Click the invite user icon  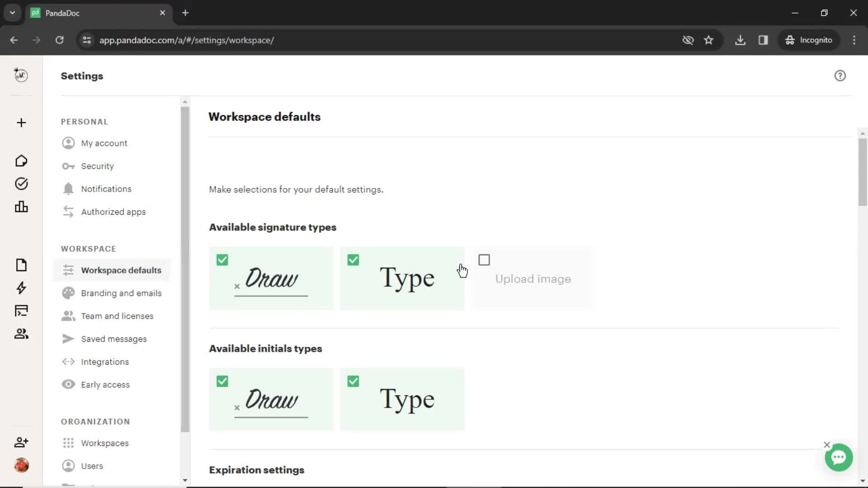pyautogui.click(x=21, y=442)
